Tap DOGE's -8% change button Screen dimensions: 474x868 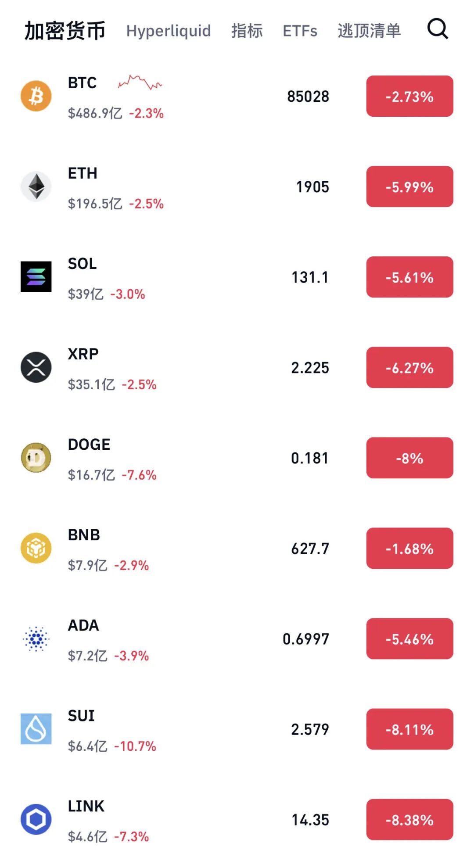(409, 458)
